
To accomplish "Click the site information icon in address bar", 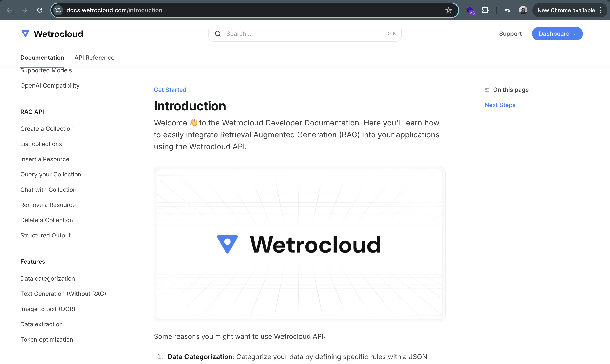I will point(58,10).
